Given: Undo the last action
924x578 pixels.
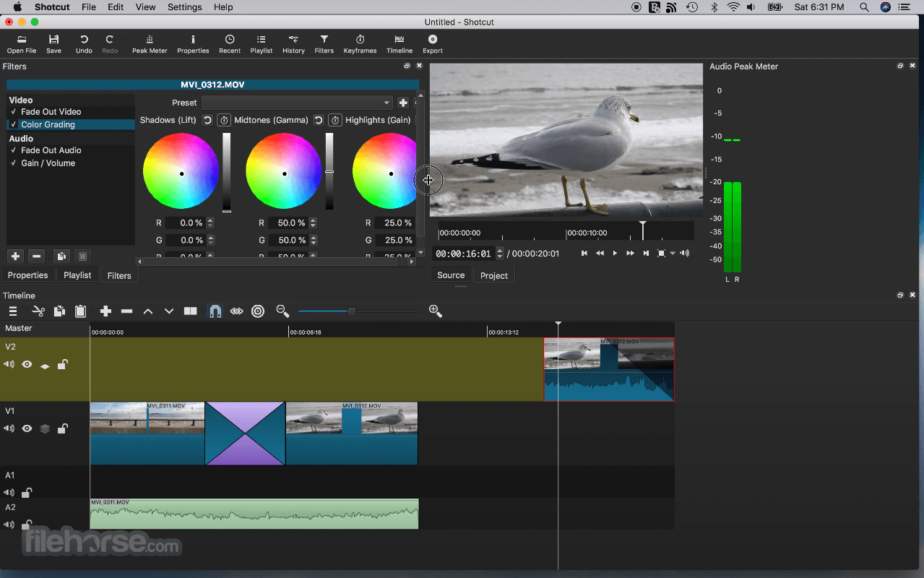Looking at the screenshot, I should click(84, 44).
